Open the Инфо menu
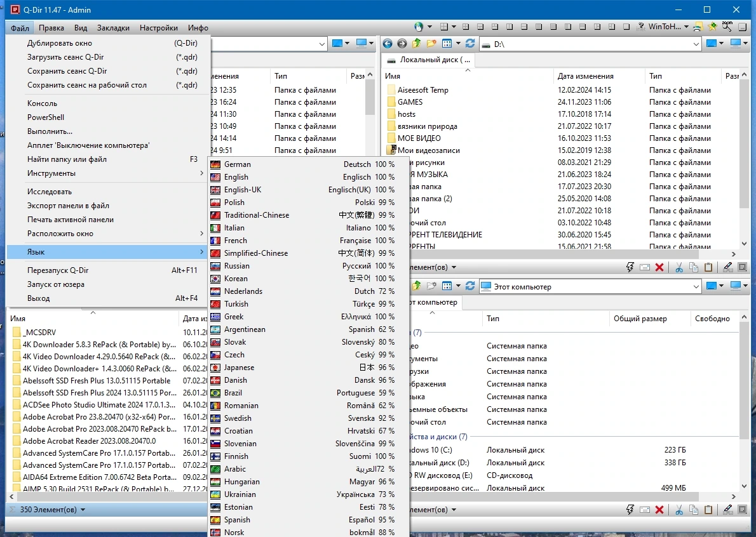This screenshot has width=756, height=537. click(x=198, y=28)
